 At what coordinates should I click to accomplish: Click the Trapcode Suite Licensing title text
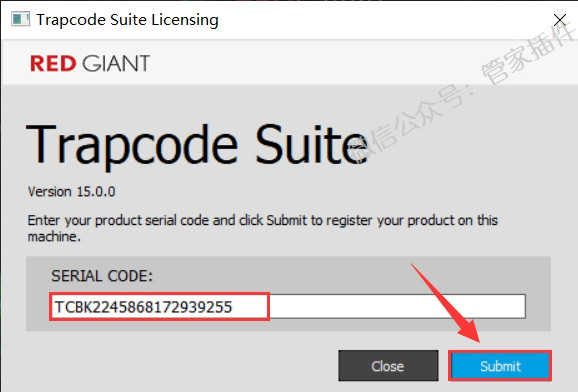coord(127,20)
